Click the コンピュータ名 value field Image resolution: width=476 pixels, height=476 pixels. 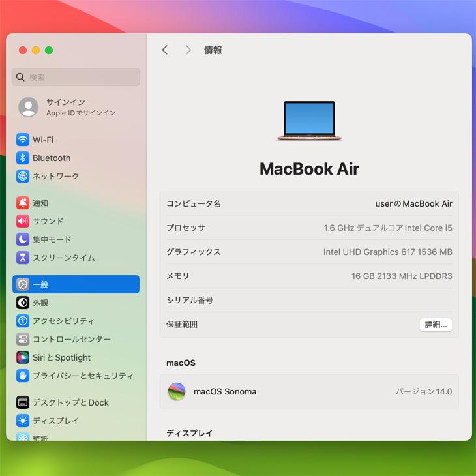(413, 203)
